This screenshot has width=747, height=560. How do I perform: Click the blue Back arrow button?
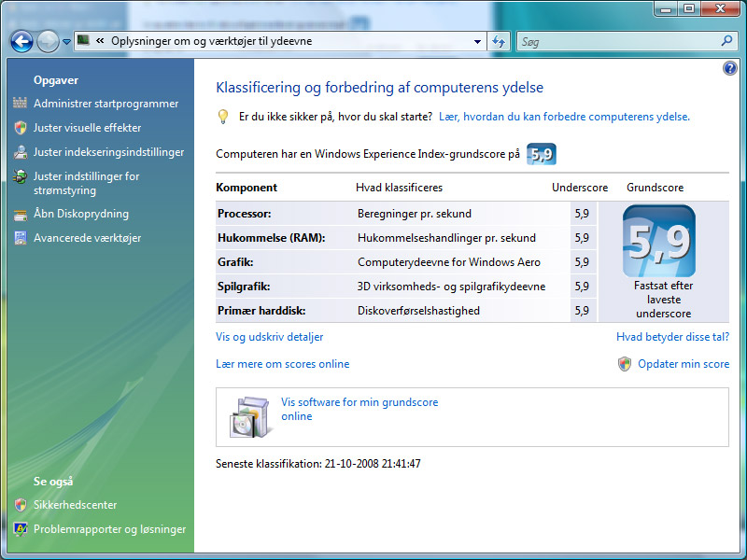click(21, 41)
